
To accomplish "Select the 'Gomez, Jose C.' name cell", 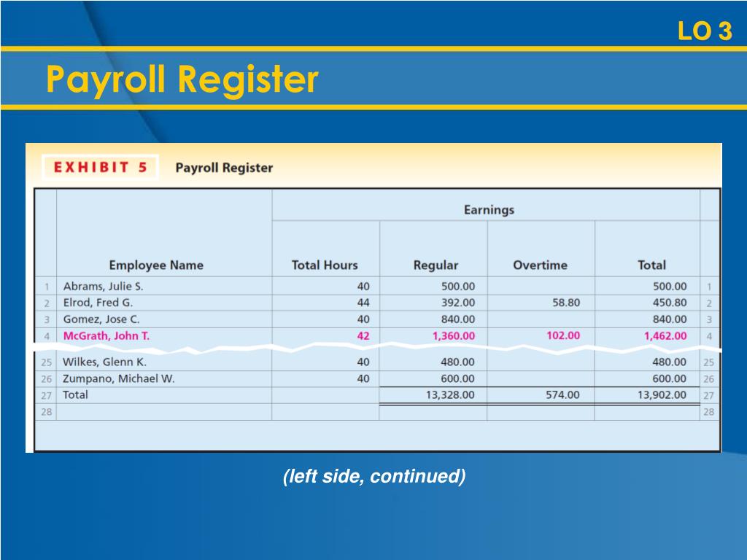I will pos(101,319).
